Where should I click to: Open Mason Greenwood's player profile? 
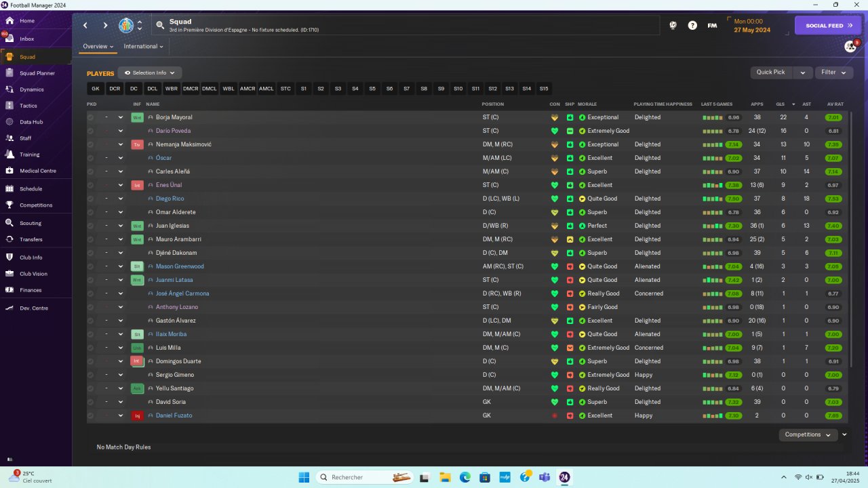(180, 266)
